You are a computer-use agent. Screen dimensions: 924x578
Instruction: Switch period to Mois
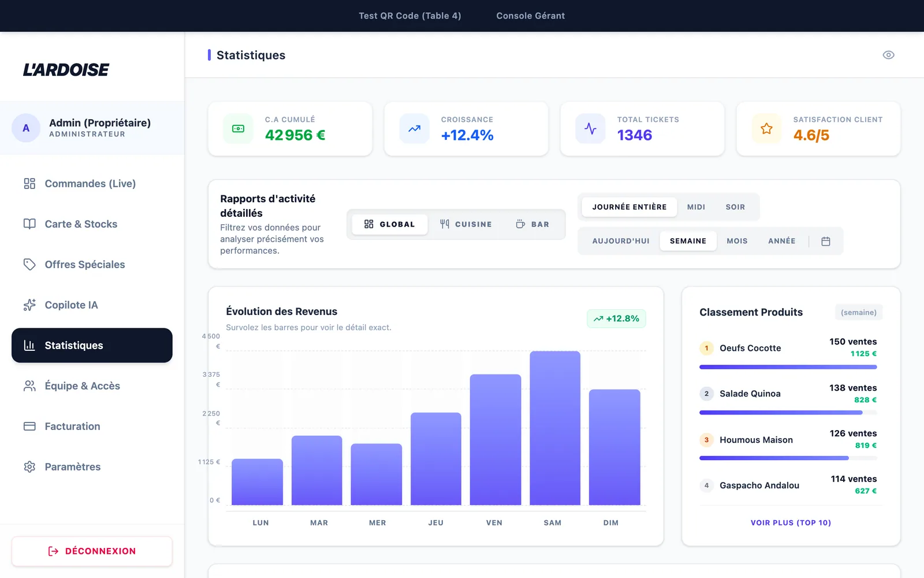[737, 241]
